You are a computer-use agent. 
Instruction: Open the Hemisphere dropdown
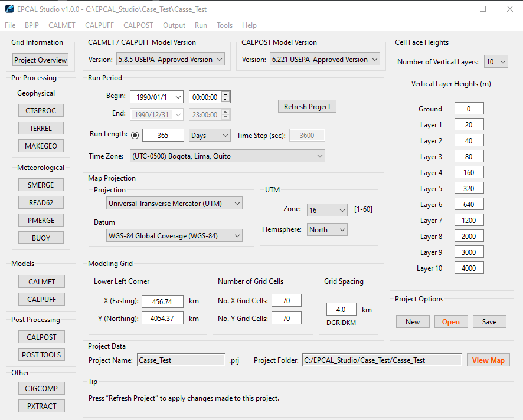coord(327,229)
